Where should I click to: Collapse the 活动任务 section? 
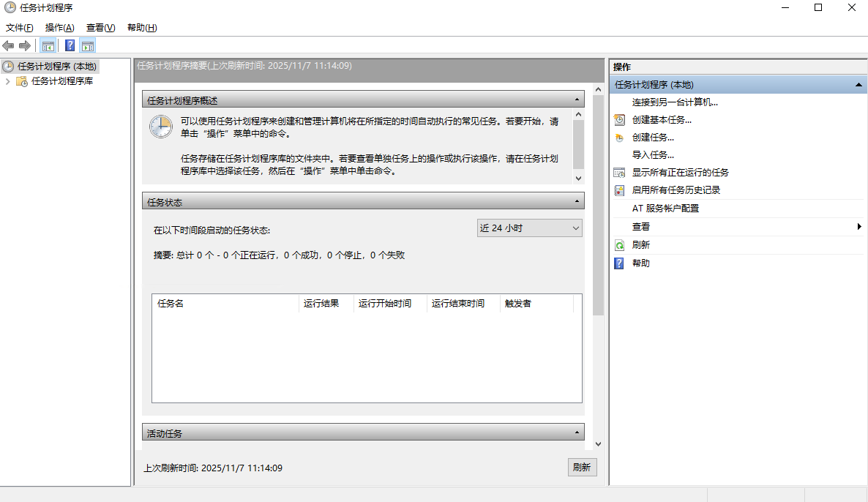pyautogui.click(x=577, y=432)
